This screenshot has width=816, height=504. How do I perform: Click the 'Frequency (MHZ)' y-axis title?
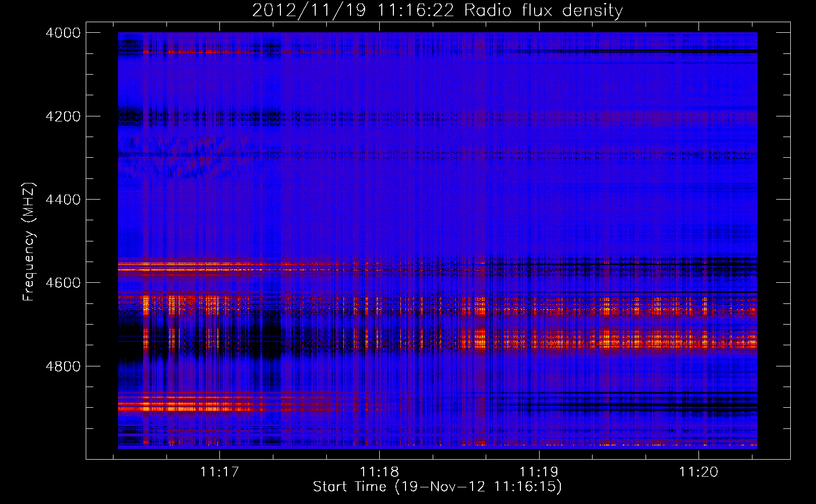click(29, 241)
